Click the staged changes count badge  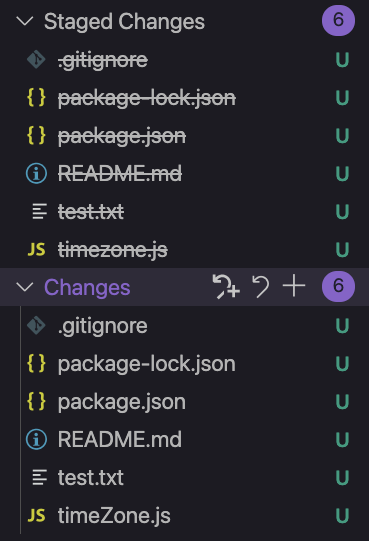tap(338, 20)
